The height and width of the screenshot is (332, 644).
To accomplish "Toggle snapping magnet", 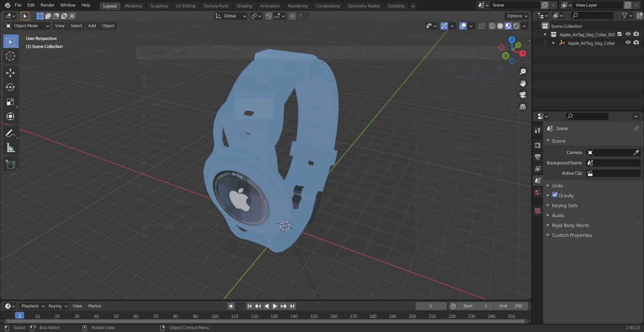I will point(269,16).
